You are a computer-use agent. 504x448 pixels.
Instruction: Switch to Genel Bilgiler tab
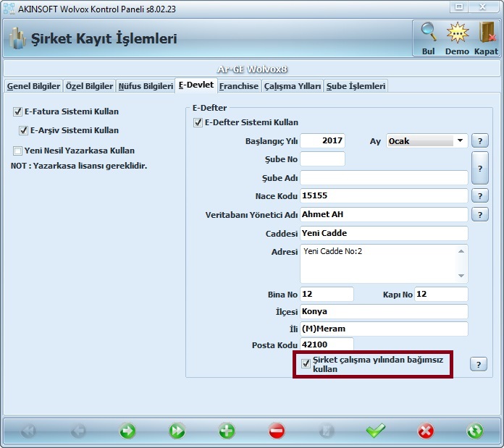[33, 86]
